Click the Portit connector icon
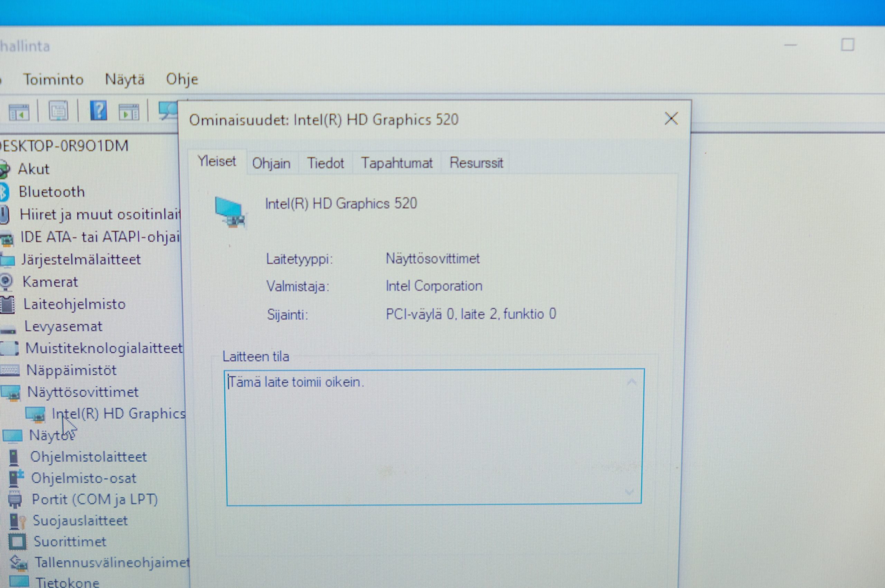Viewport: 885px width, 588px height. point(15,500)
